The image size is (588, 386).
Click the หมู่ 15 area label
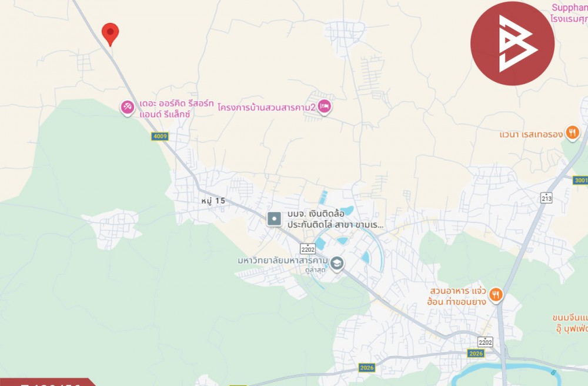(x=213, y=201)
